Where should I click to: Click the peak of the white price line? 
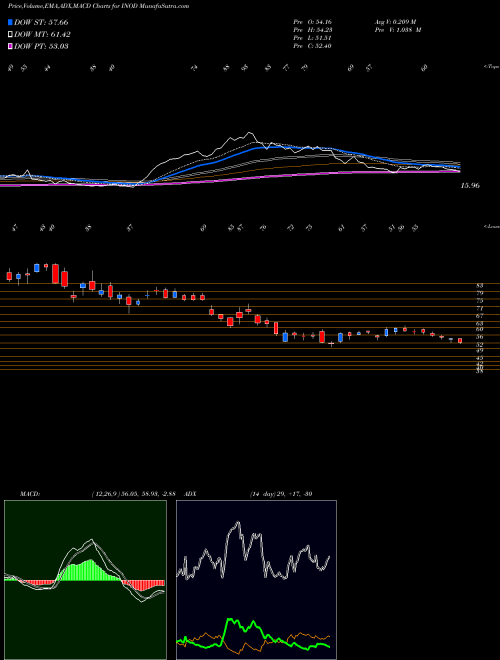pyautogui.click(x=251, y=133)
